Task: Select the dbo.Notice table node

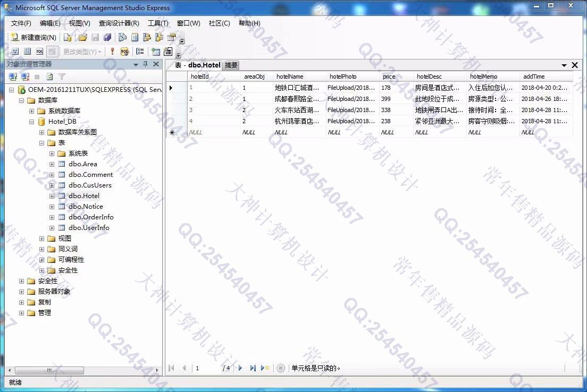Action: tap(86, 207)
